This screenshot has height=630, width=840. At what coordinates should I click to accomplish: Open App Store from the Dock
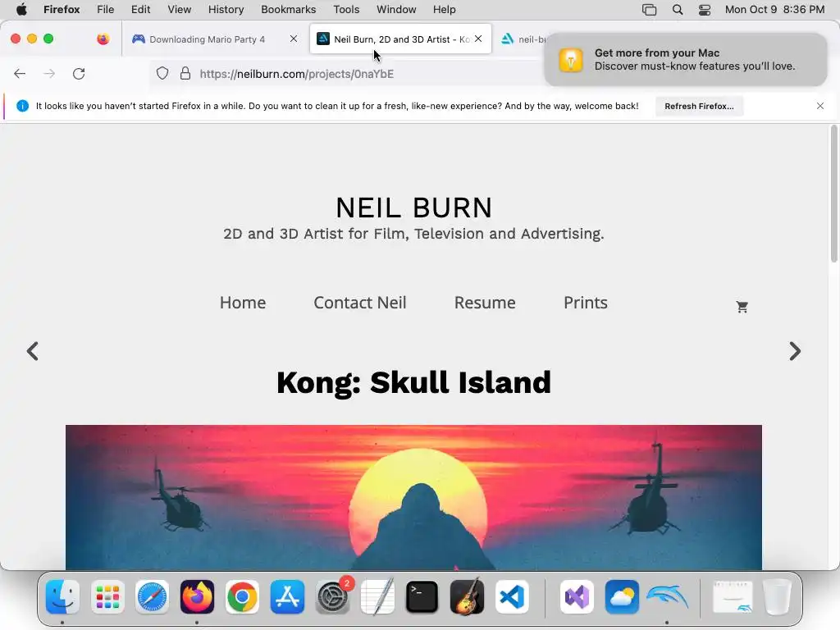287,597
